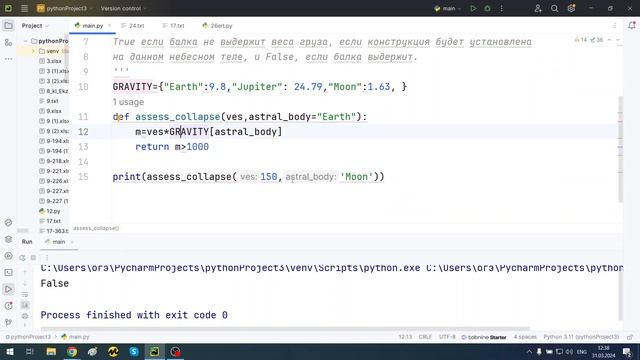Run the program with green play icon

click(x=473, y=8)
